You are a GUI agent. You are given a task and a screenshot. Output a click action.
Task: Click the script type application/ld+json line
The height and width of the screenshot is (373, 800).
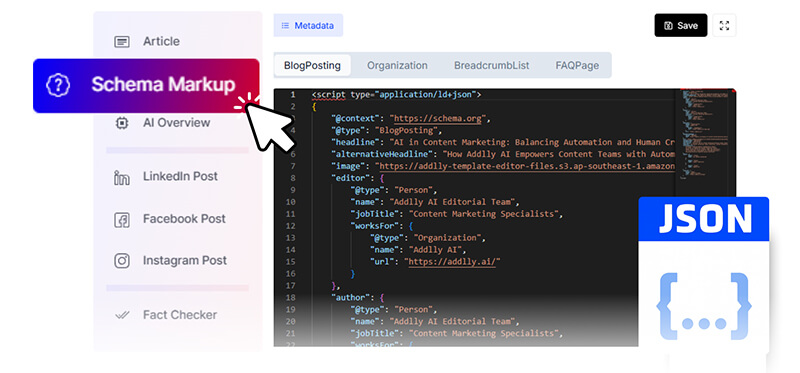point(396,94)
